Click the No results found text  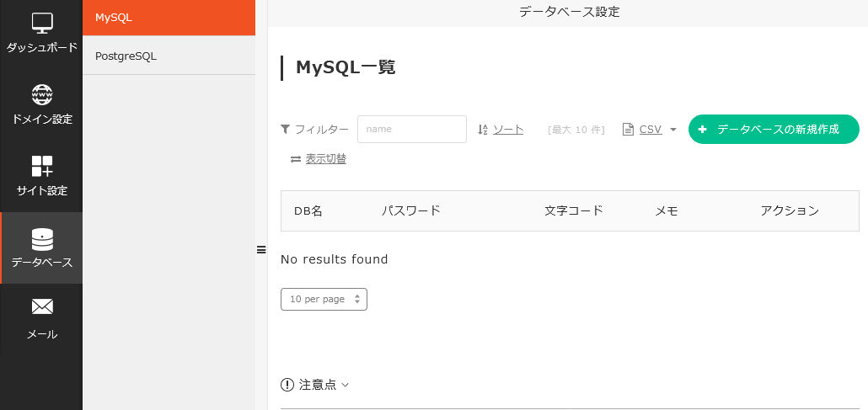pos(335,259)
